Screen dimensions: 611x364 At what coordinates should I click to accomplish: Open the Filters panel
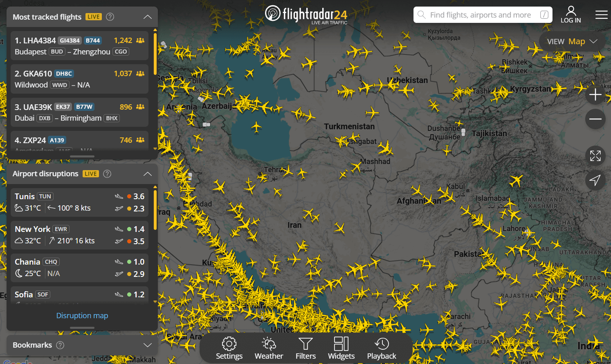click(x=305, y=348)
